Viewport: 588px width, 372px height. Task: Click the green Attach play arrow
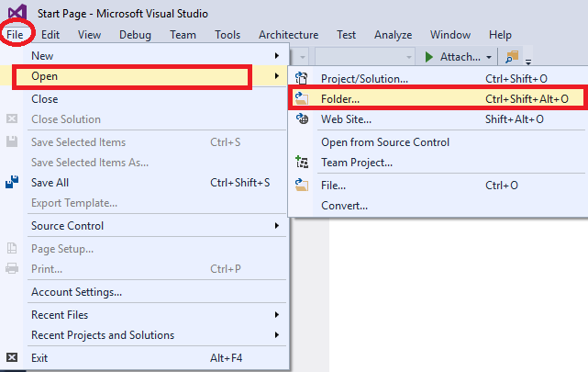(429, 57)
